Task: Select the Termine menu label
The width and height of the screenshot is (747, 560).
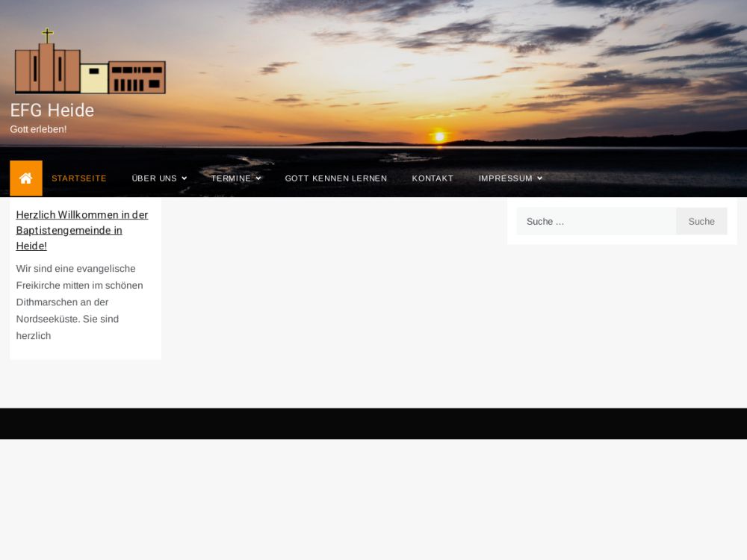Action: (x=230, y=178)
